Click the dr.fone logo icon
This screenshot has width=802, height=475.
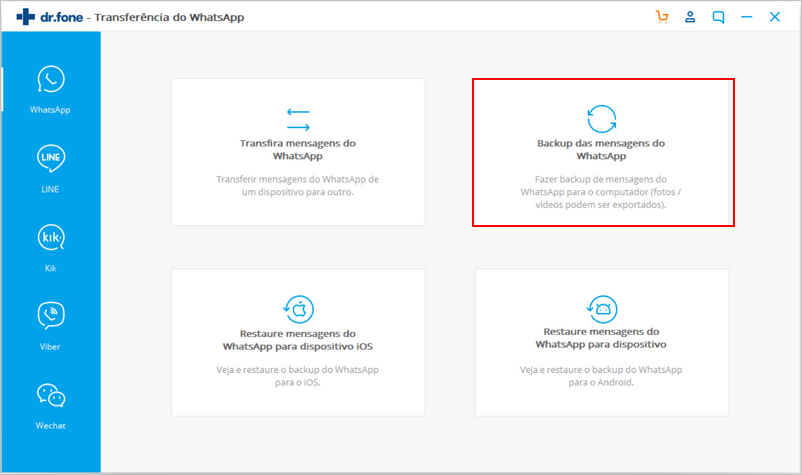(x=26, y=17)
